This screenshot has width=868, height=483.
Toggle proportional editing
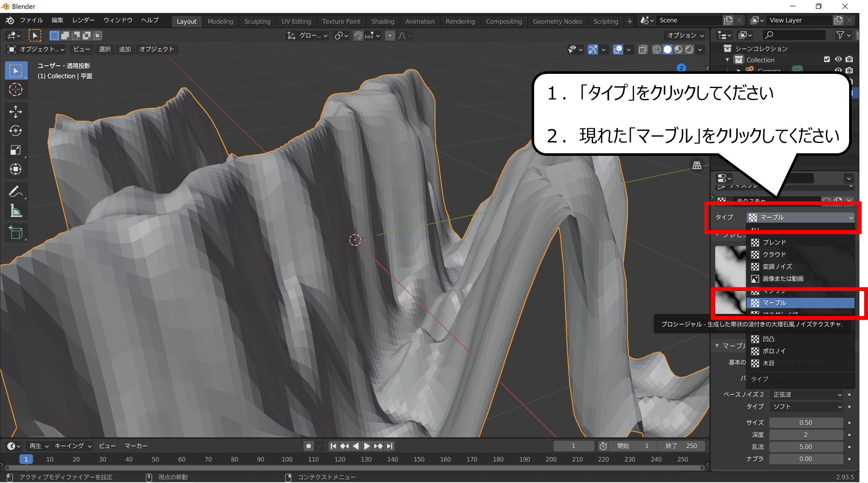click(390, 36)
